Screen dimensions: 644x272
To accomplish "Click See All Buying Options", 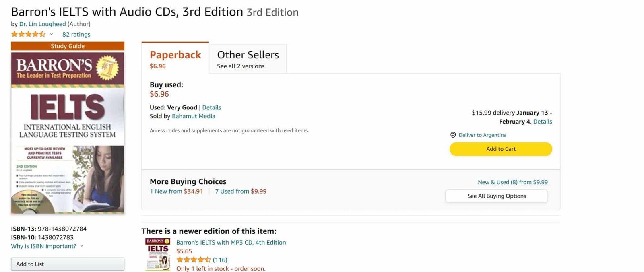I will (x=496, y=196).
